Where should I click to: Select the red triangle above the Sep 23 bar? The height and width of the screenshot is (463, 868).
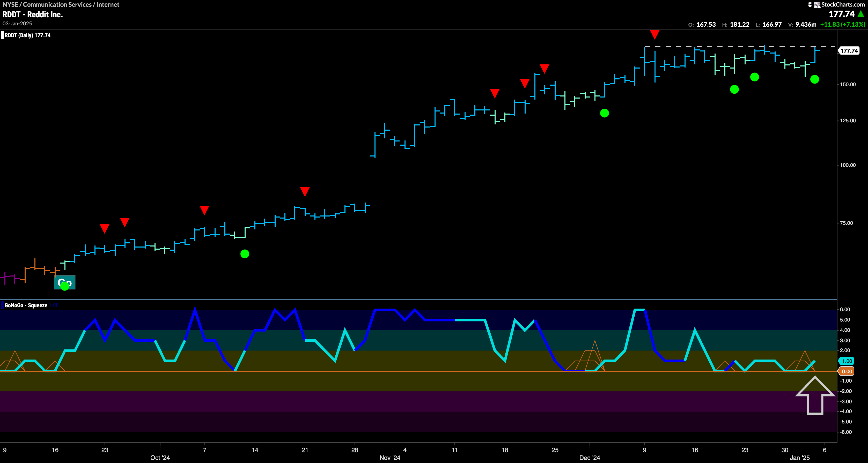pos(105,229)
